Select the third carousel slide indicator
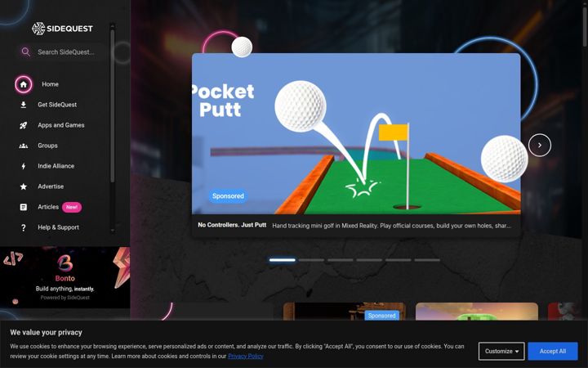 point(340,260)
